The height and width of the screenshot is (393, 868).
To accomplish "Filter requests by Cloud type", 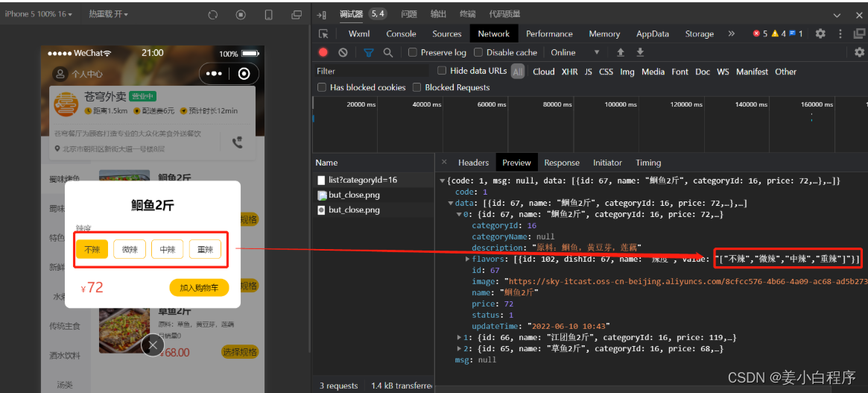I will [x=544, y=72].
